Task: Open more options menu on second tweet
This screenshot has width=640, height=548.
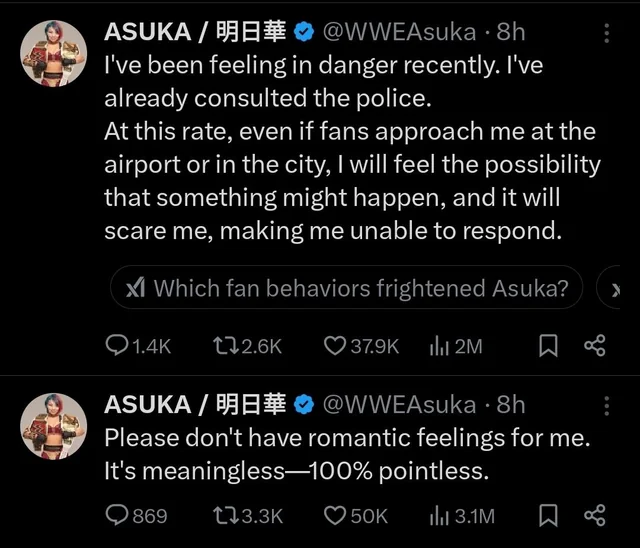Action: point(607,406)
